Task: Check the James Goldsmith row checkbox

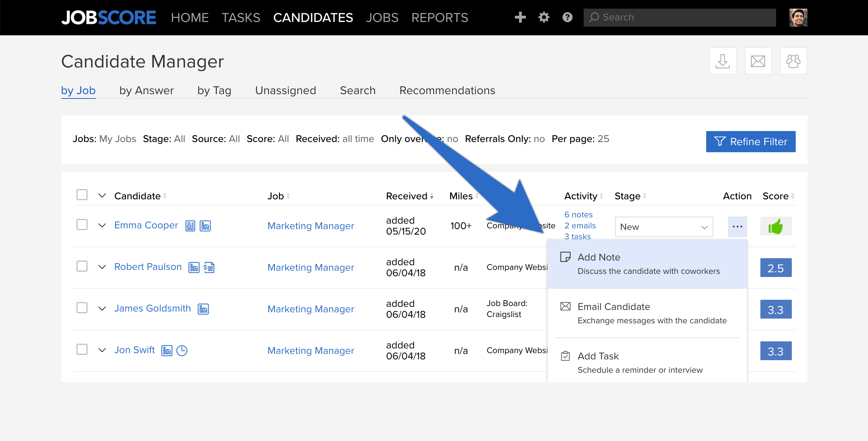Action: 82,308
